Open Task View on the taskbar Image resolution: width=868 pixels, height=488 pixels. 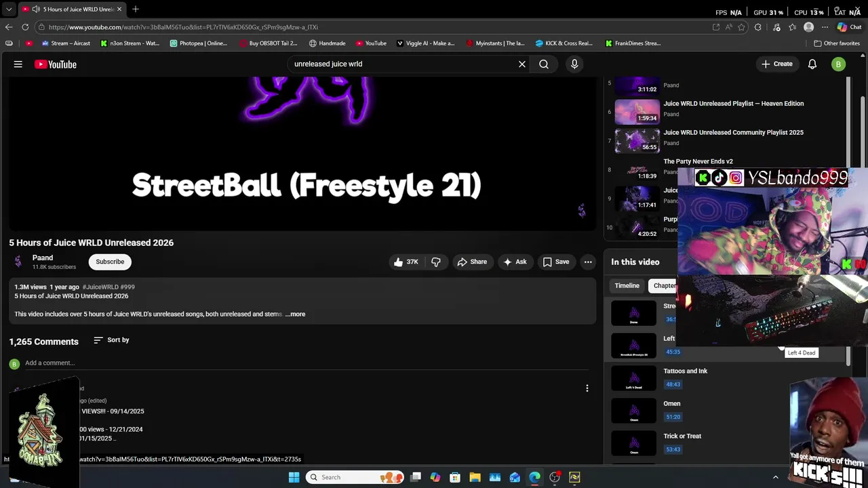pos(416,477)
